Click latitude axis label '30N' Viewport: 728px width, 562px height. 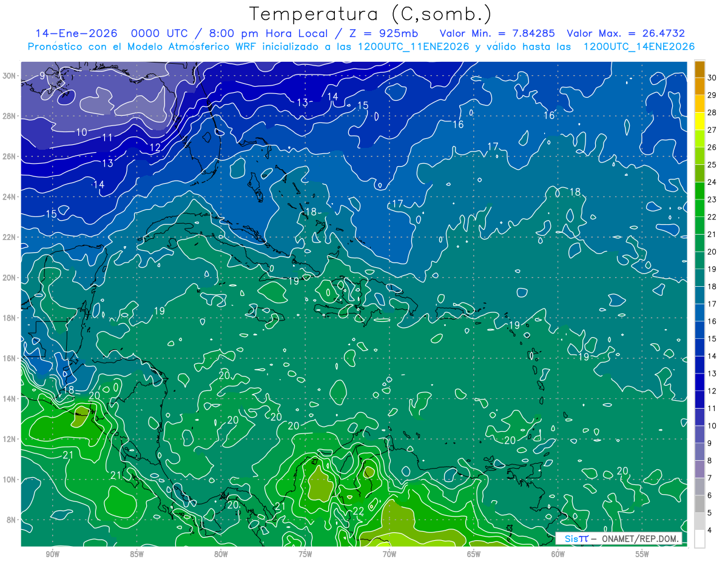(x=10, y=76)
